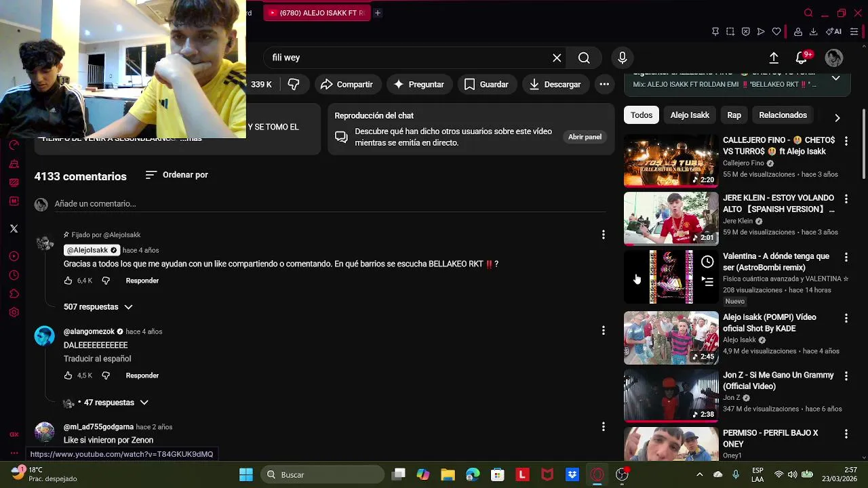Image resolution: width=868 pixels, height=488 pixels.
Task: Like the @AlejoIsakk pinned comment
Action: point(68,281)
